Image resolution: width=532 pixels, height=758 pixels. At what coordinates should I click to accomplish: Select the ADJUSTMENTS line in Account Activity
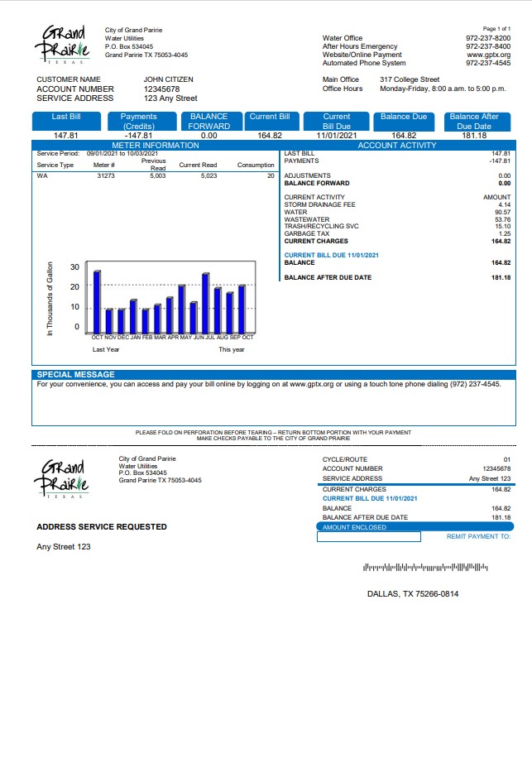coord(397,175)
